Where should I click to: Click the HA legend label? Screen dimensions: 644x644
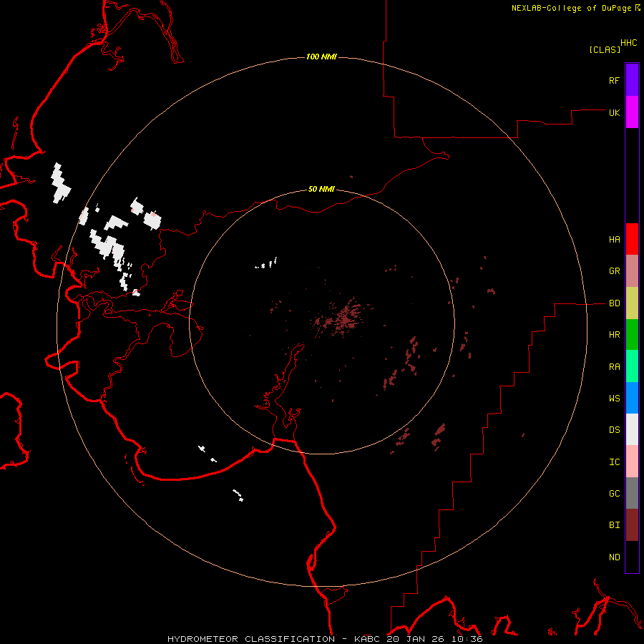coord(614,240)
